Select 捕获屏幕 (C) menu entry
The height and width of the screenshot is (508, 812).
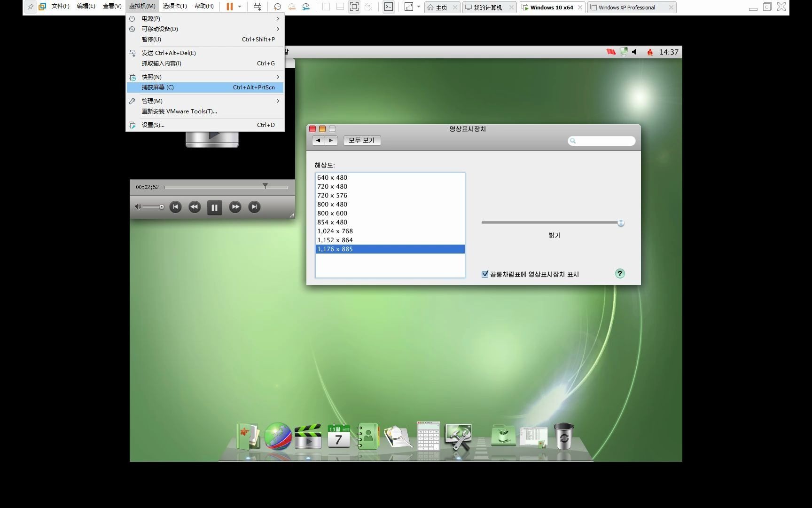[x=205, y=87]
